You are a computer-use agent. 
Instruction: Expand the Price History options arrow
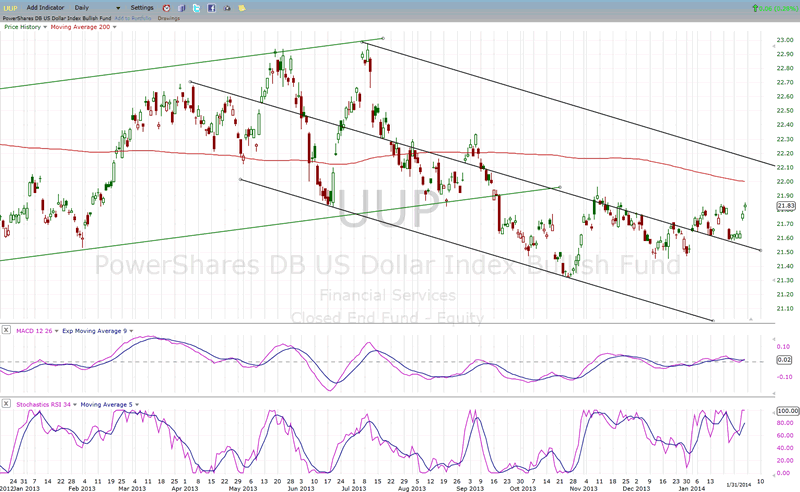tap(45, 27)
